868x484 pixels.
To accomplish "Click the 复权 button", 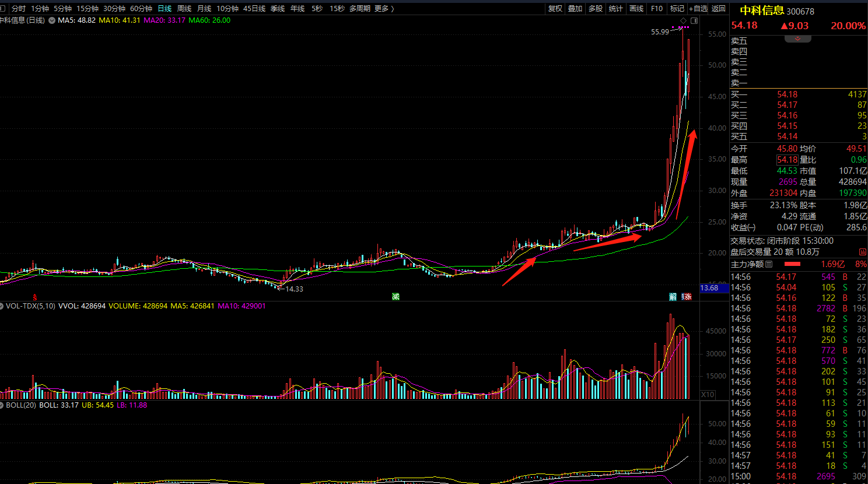I will pos(555,8).
